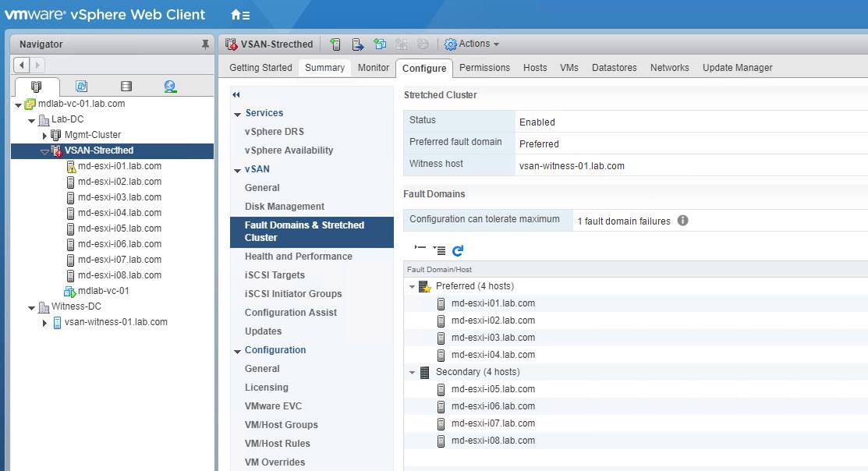Open the Home menu icon in header

[239, 15]
